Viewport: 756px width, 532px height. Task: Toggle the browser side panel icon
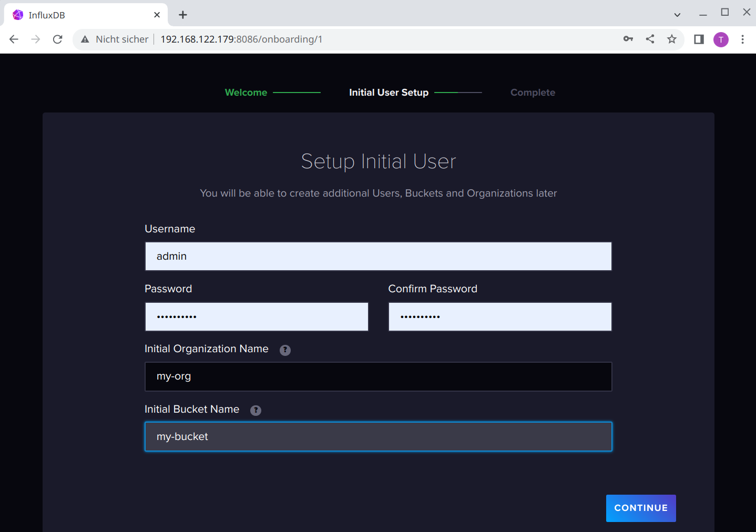[699, 39]
